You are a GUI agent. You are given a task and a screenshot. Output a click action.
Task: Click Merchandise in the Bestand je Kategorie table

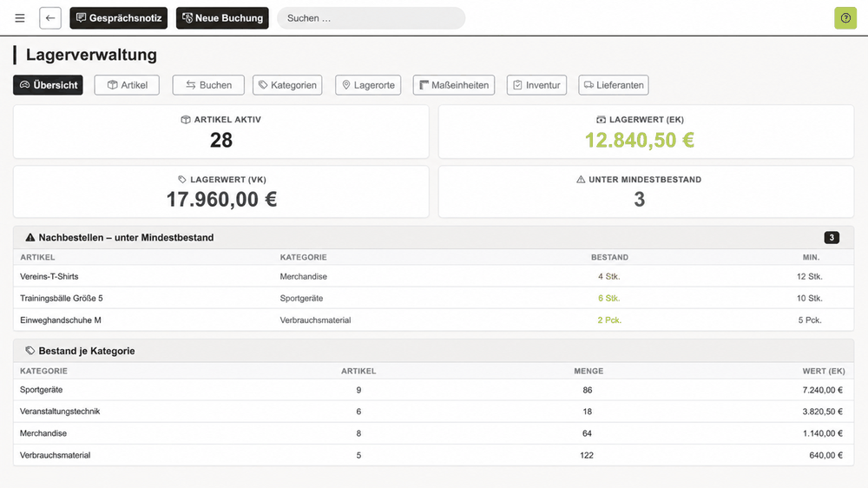click(x=43, y=433)
